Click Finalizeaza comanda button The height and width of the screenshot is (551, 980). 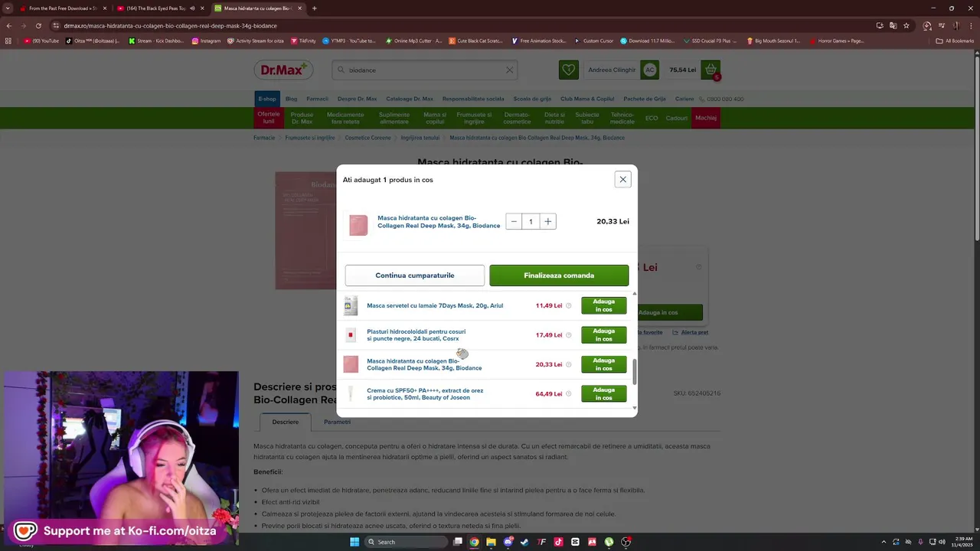click(x=559, y=275)
